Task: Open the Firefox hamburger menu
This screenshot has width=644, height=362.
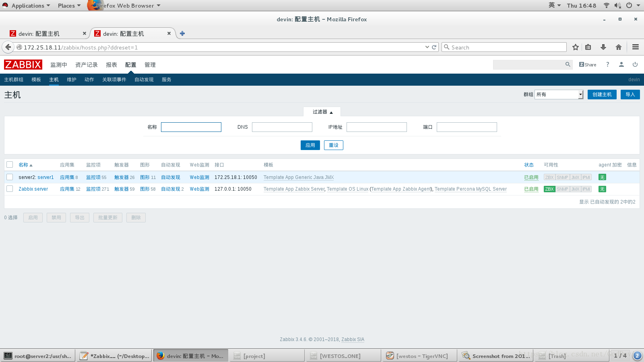Action: click(x=636, y=47)
